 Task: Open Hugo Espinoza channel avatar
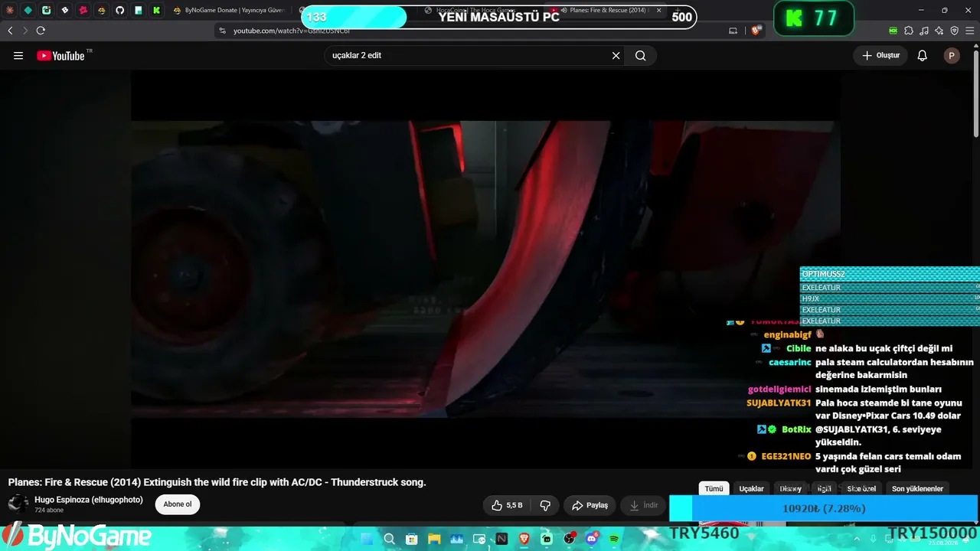[x=18, y=504]
